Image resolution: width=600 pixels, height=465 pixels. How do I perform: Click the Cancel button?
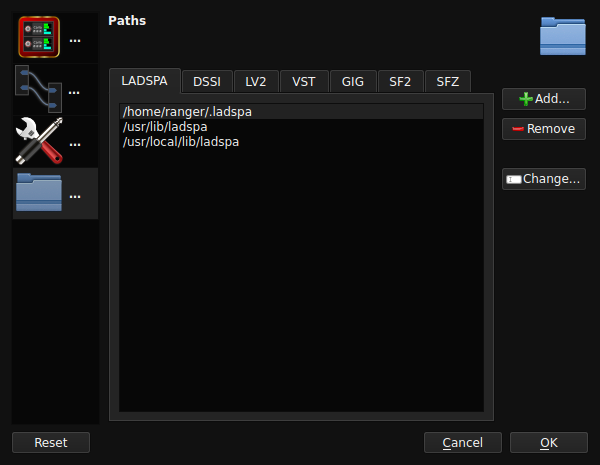pyautogui.click(x=463, y=442)
